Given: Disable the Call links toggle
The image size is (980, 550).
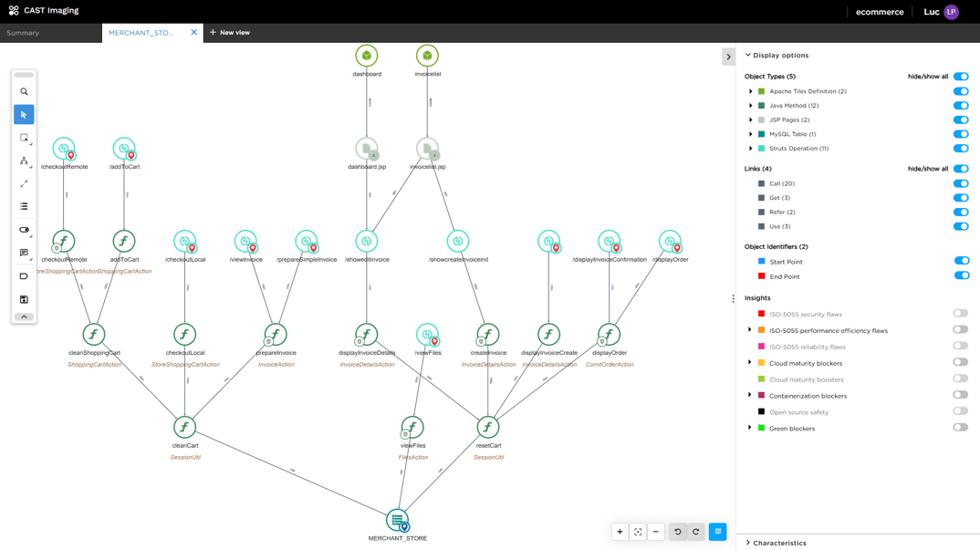Looking at the screenshot, I should pos(961,183).
